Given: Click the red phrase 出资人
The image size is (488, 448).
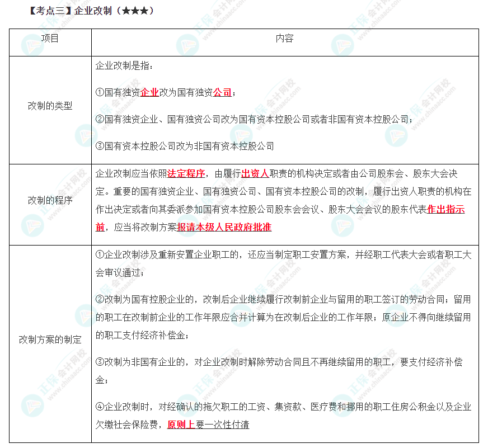Looking at the screenshot, I should point(255,173).
